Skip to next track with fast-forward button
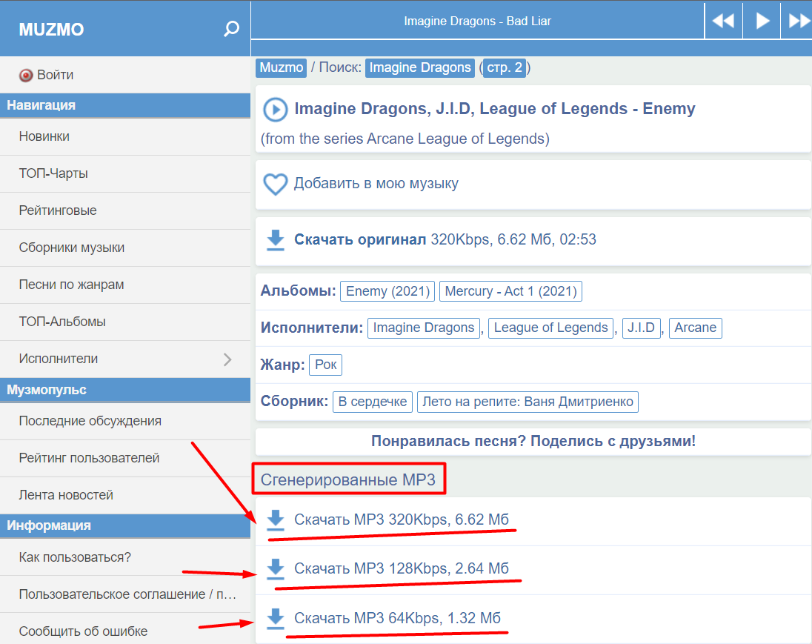 click(798, 21)
